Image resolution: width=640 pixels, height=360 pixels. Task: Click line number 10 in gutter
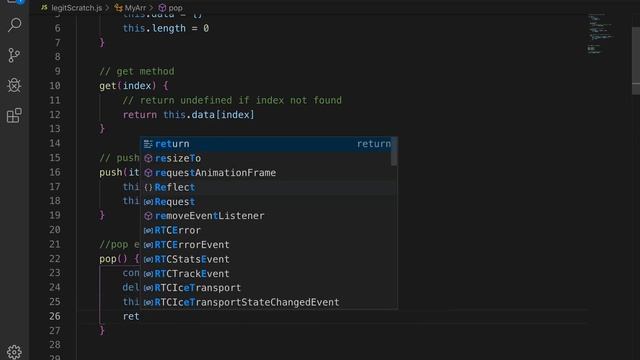[x=55, y=86]
